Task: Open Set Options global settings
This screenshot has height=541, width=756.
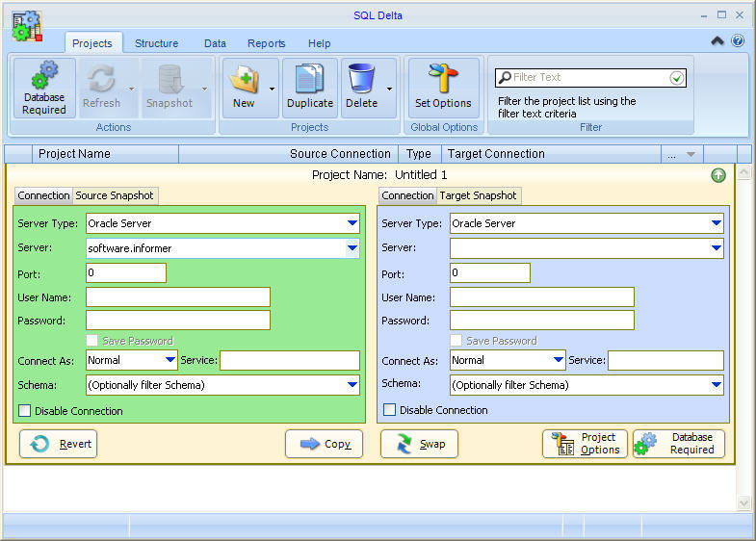Action: (x=443, y=89)
